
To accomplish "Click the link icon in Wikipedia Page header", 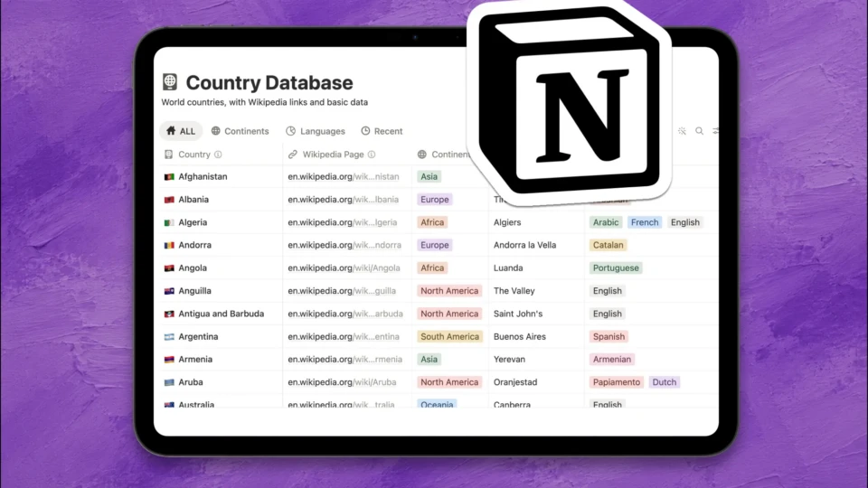I will pos(292,155).
